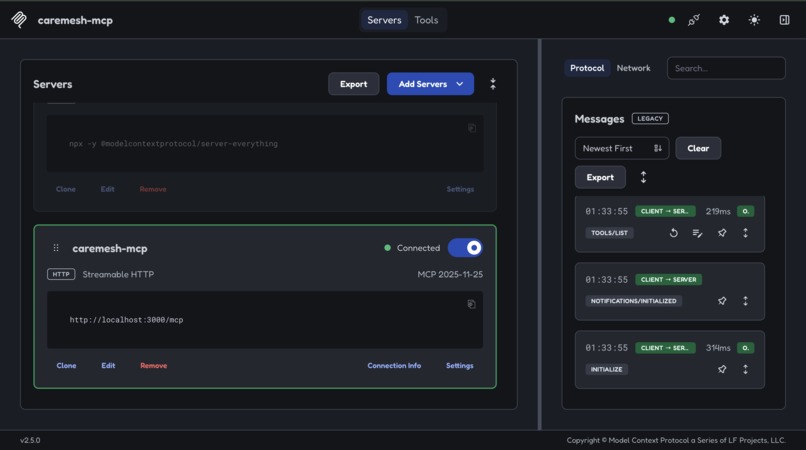Open Settings for the server-everything server
806x450 pixels.
pos(460,189)
